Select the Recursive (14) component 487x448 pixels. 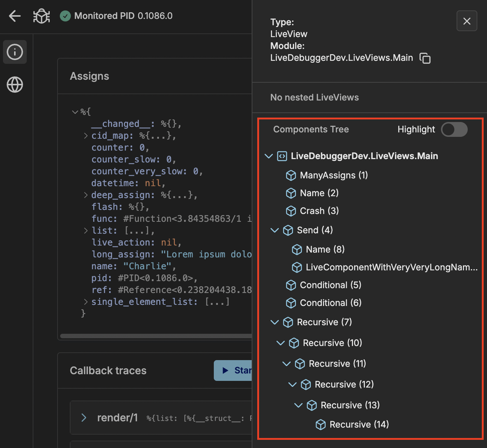[359, 425]
